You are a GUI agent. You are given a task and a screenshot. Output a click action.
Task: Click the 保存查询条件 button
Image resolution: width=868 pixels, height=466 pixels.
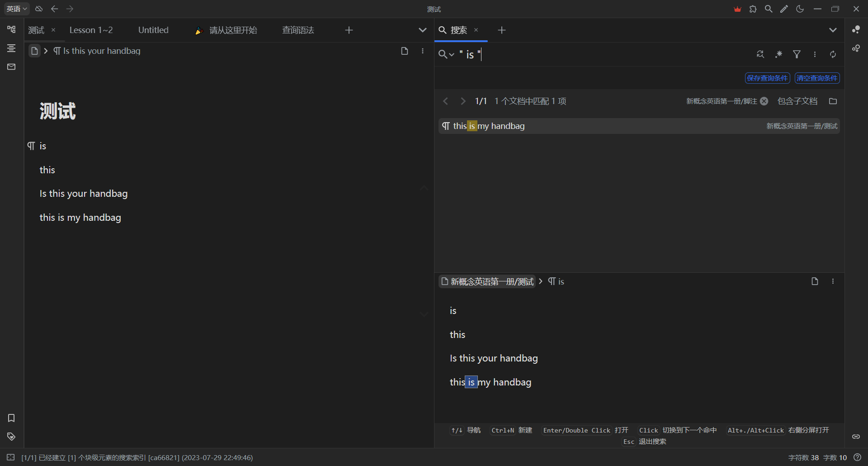click(767, 78)
